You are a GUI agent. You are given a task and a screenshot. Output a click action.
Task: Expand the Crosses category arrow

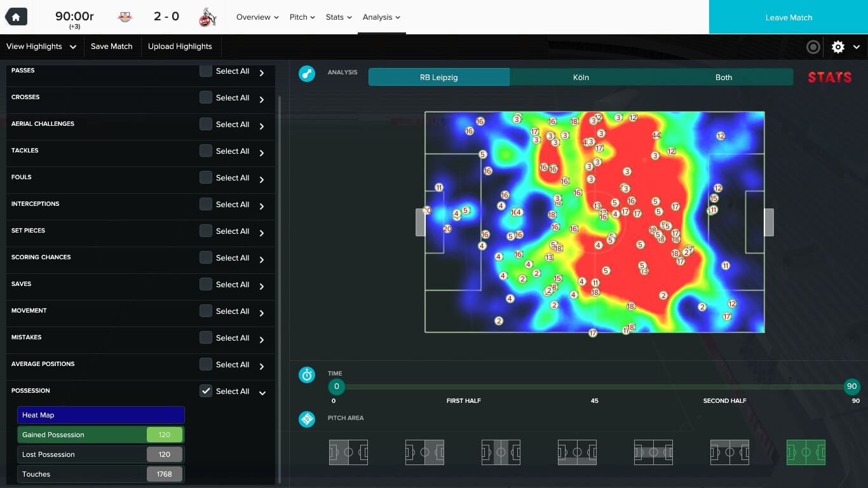262,100
